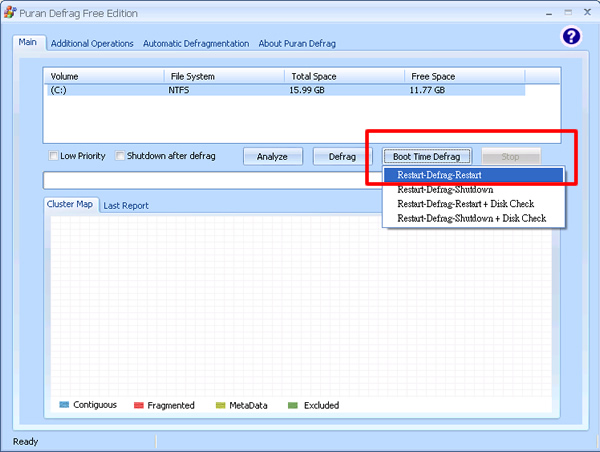Switch to the Last Report tab
Image resolution: width=600 pixels, height=452 pixels.
[126, 206]
